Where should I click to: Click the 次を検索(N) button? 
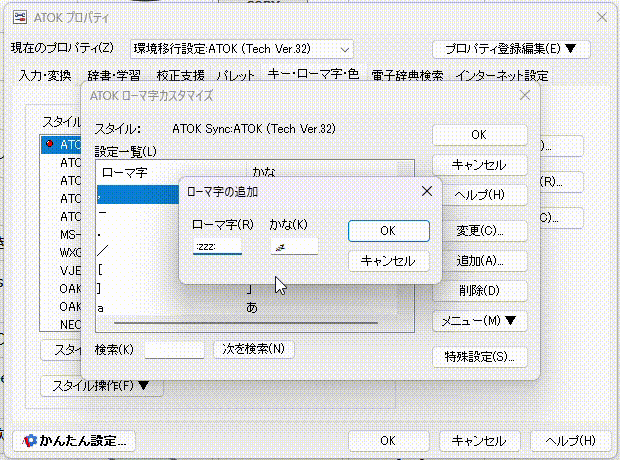[253, 349]
